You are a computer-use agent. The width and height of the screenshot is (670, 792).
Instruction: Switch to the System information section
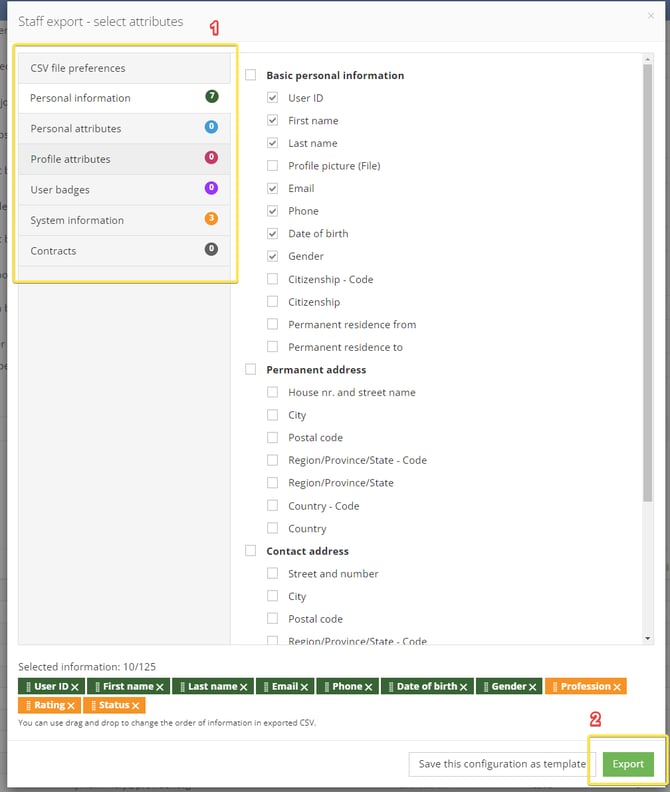pyautogui.click(x=124, y=220)
